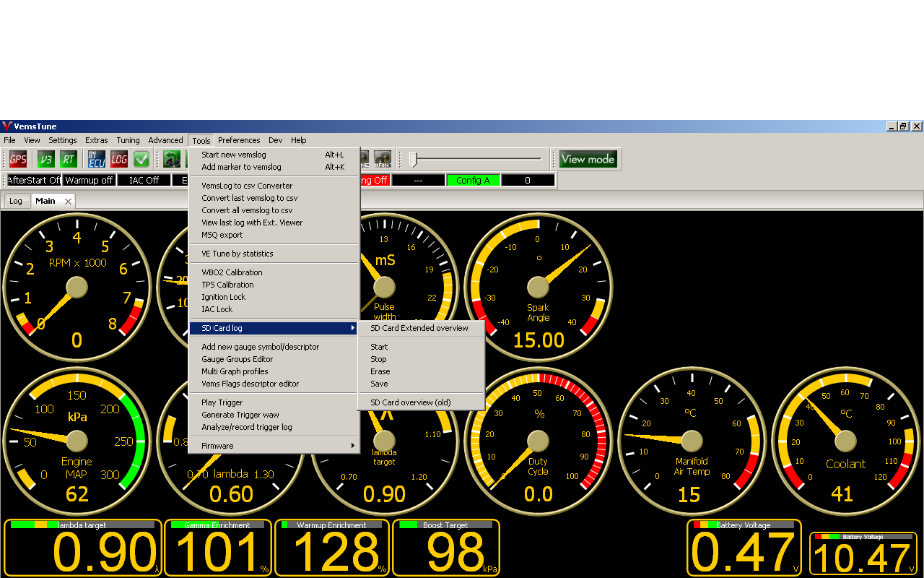Select Convert last vemslog to csv

274,198
